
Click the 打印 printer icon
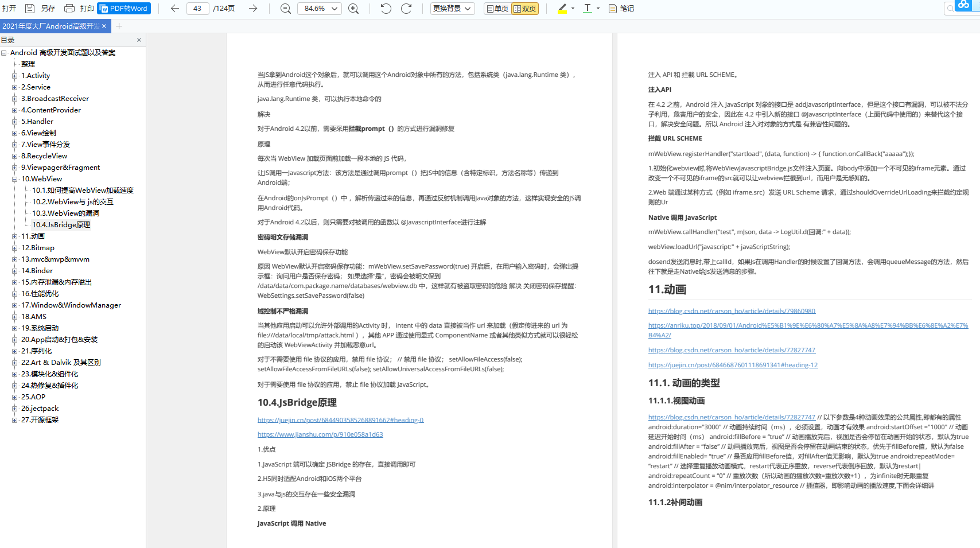69,9
